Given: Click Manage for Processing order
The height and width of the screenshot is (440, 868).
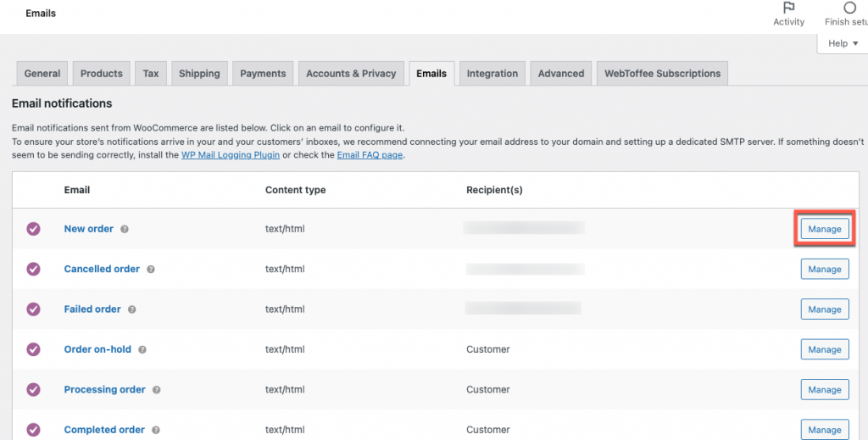Looking at the screenshot, I should [825, 390].
